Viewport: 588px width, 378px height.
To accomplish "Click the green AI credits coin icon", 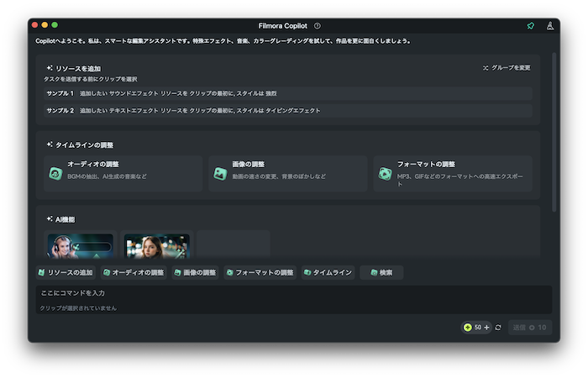I will [x=468, y=328].
